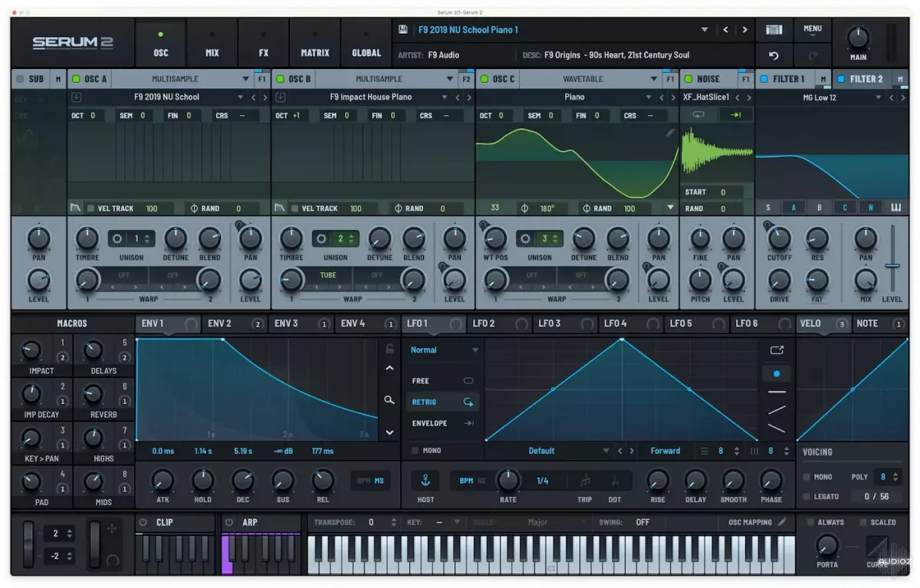
Task: Click filter routing button A
Action: 793,208
